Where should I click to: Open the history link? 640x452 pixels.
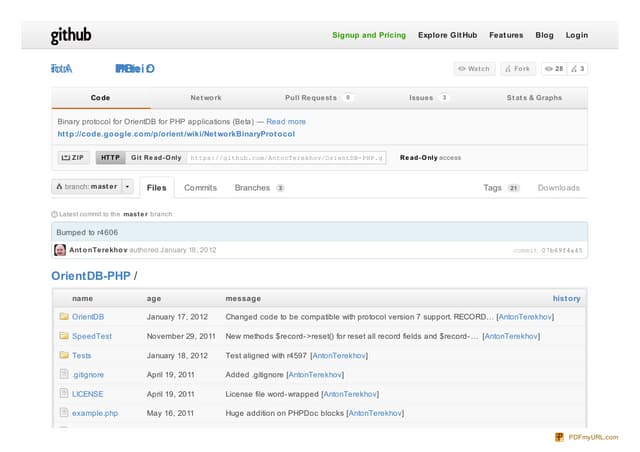[x=566, y=298]
